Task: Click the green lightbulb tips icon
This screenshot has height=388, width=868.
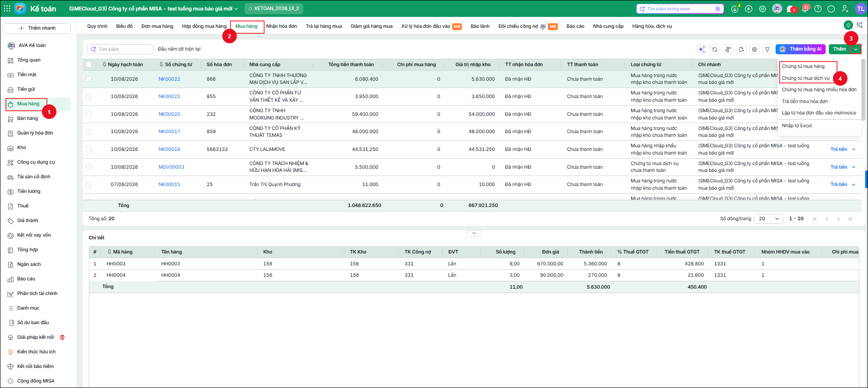Action: coord(848,25)
